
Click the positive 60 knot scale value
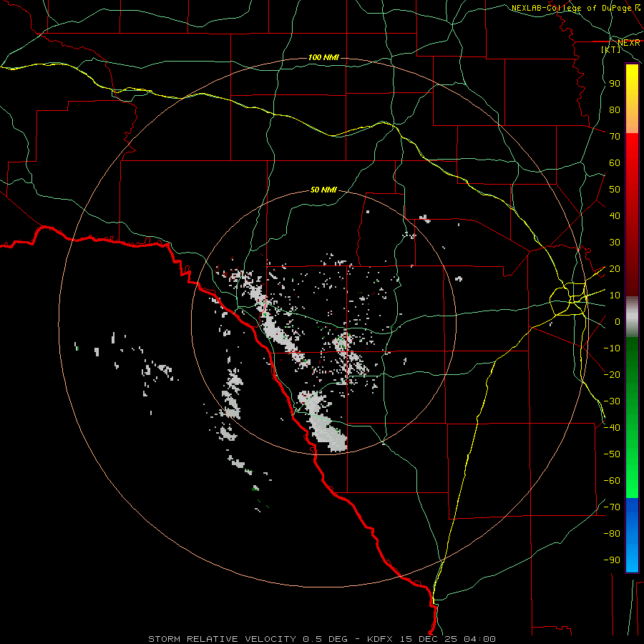(x=615, y=162)
